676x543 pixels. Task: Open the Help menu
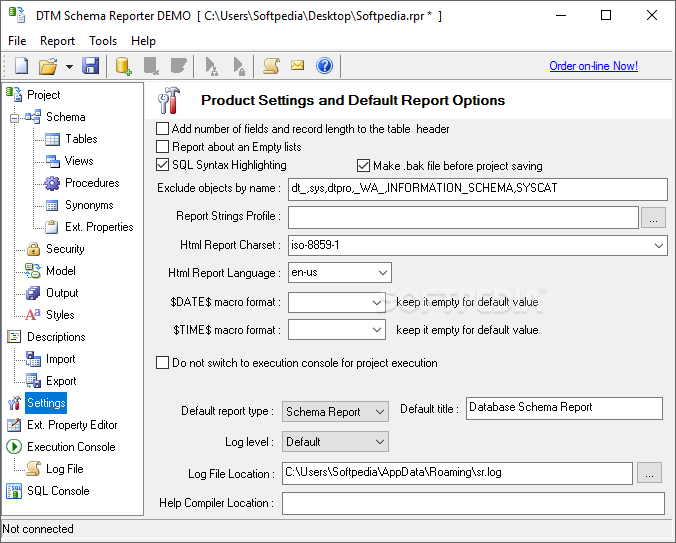pos(143,41)
